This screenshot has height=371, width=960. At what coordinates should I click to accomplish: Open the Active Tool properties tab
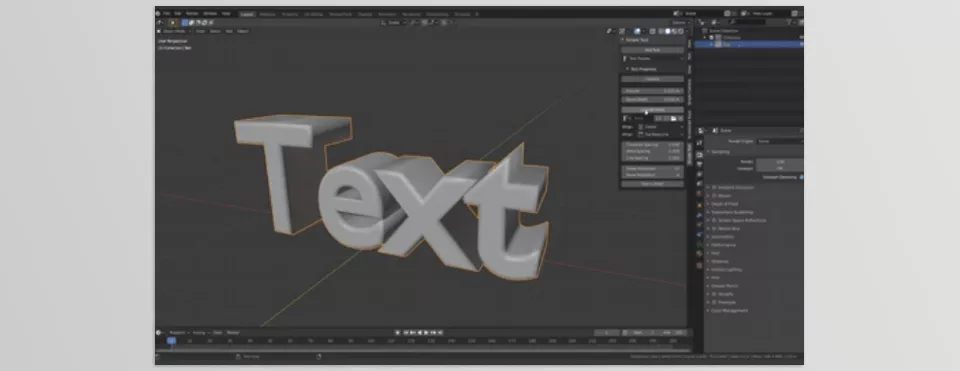[x=699, y=142]
